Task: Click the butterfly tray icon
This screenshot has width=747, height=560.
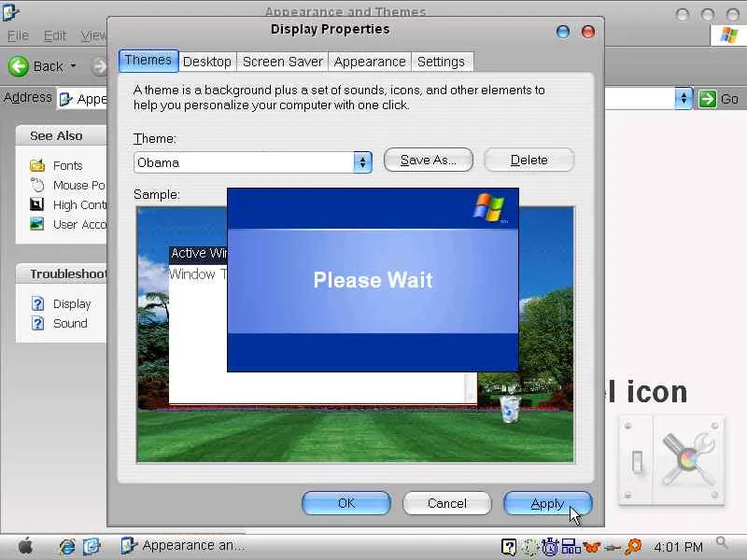Action: coord(591,547)
